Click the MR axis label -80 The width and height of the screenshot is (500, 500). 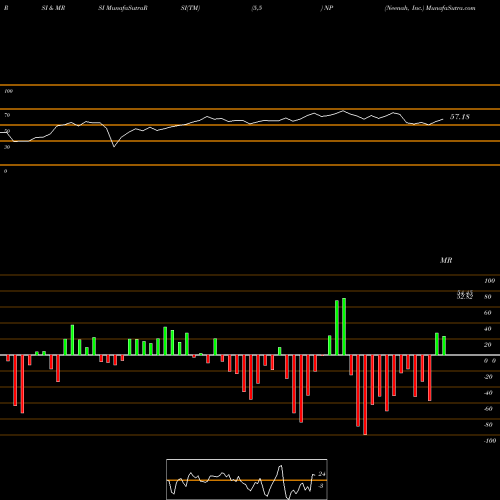click(488, 425)
